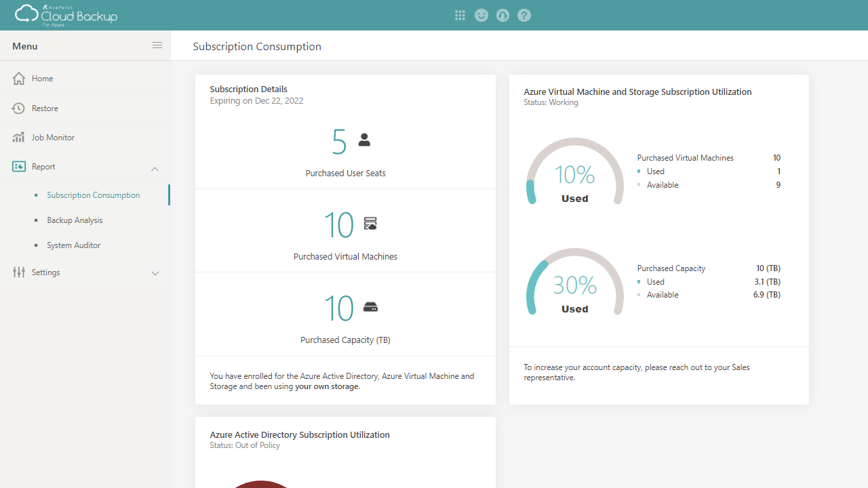Screen dimensions: 868x488
Task: Click the Subscription Consumption page title
Action: point(257,47)
